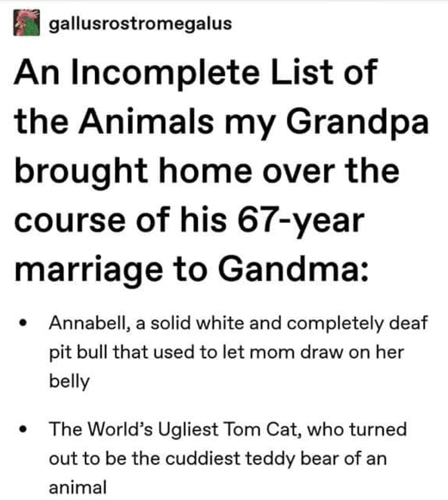
Task: Click the second bullet point dot
Action: (23, 430)
